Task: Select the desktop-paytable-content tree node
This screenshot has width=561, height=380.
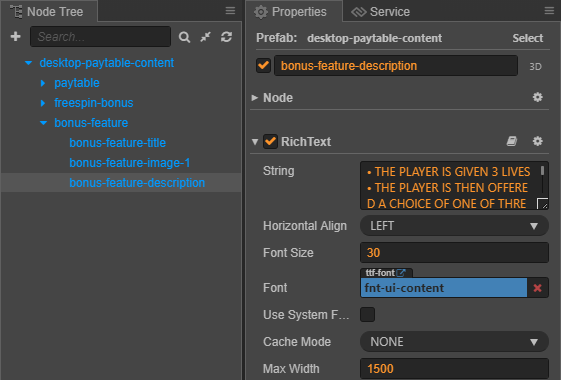Action: click(x=107, y=63)
